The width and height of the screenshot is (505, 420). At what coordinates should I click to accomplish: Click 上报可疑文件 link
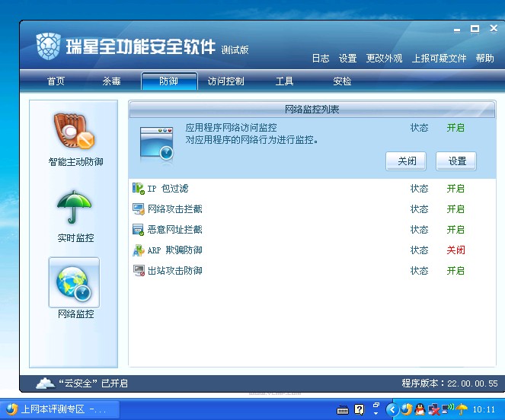[x=439, y=59]
